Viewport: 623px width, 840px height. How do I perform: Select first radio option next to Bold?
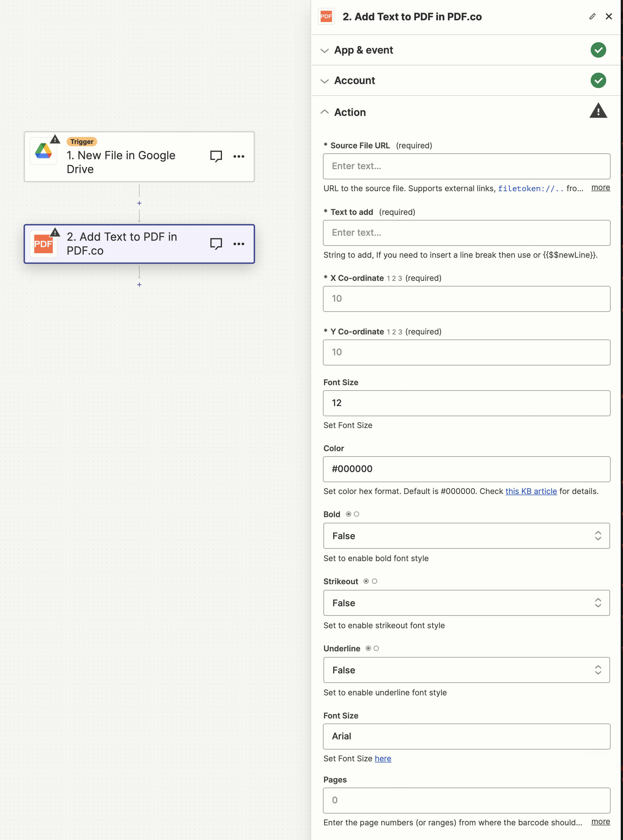pyautogui.click(x=349, y=514)
